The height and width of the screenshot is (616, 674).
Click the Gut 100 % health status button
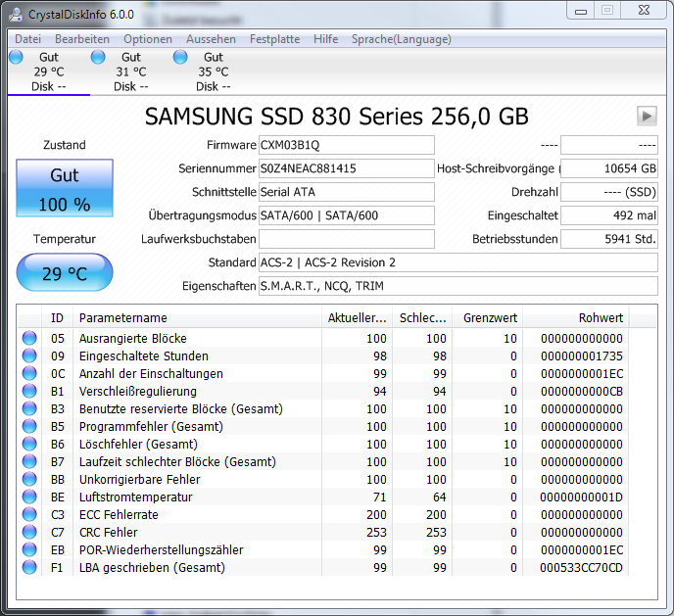tap(65, 188)
